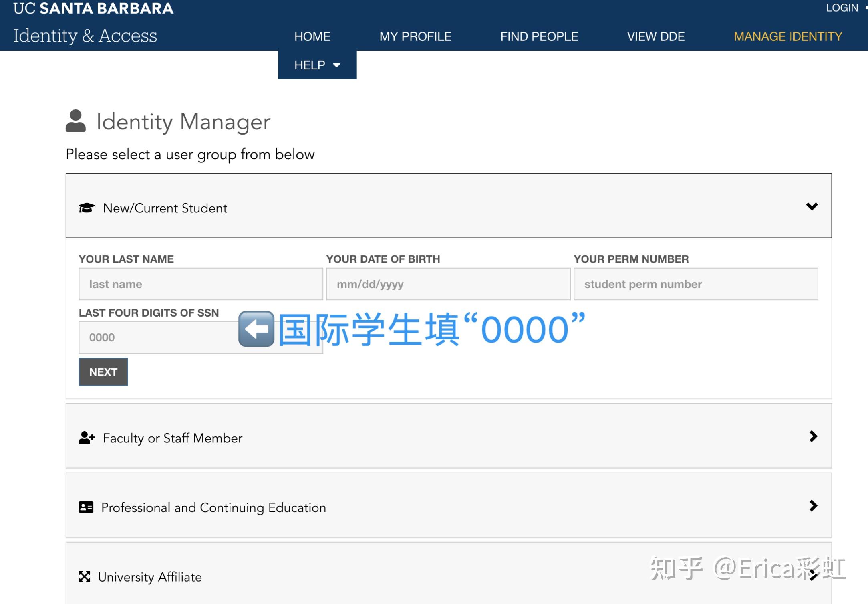Open FIND PEOPLE in navigation
Viewport: 868px width, 604px height.
[539, 36]
